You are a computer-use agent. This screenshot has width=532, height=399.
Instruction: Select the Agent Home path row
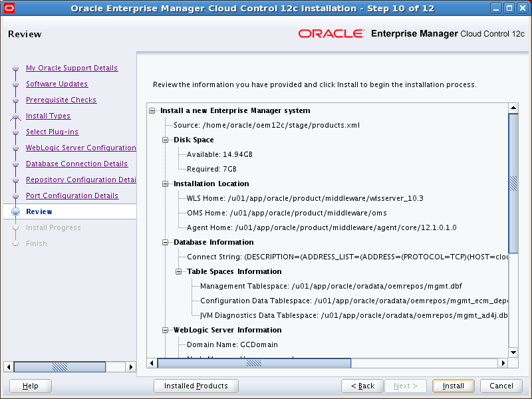322,227
